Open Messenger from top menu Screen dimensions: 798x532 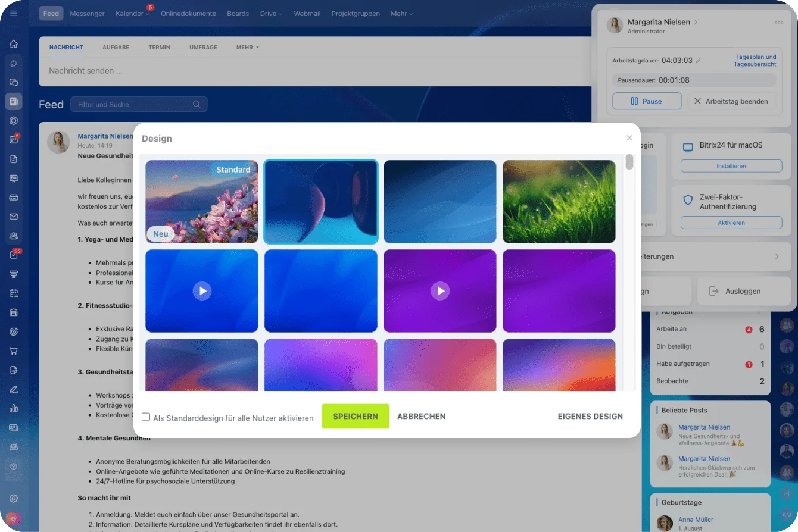[x=87, y=14]
